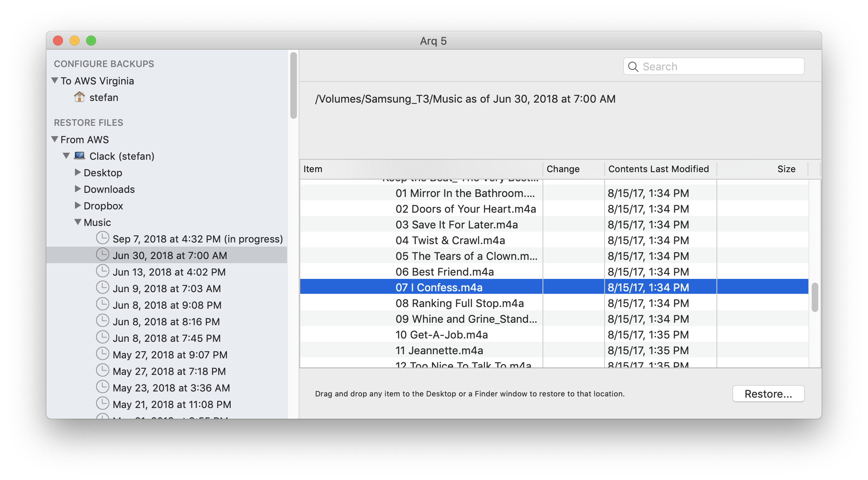
Task: Click the magnifying glass search icon
Action: point(633,67)
